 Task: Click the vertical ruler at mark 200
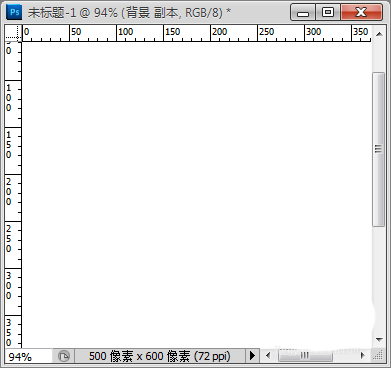point(9,192)
